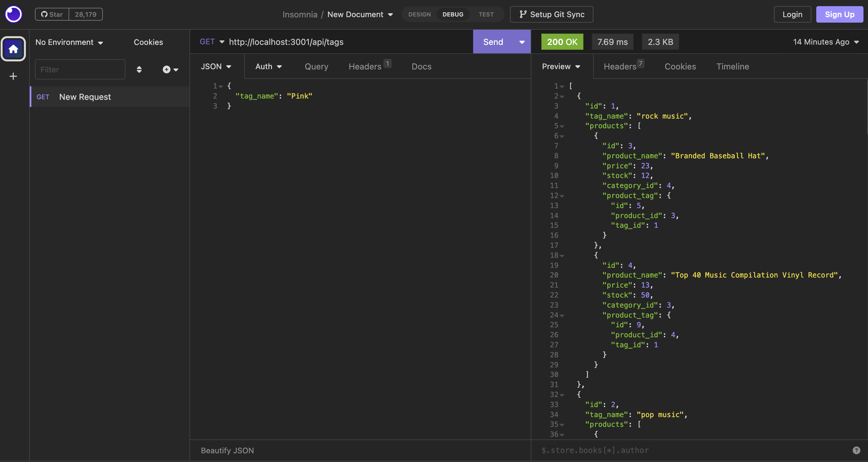This screenshot has height=462, width=868.
Task: Switch to DESIGN mode
Action: [x=419, y=14]
